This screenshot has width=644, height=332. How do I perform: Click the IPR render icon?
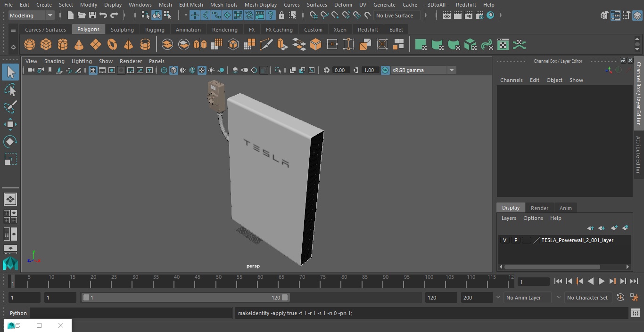468,16
